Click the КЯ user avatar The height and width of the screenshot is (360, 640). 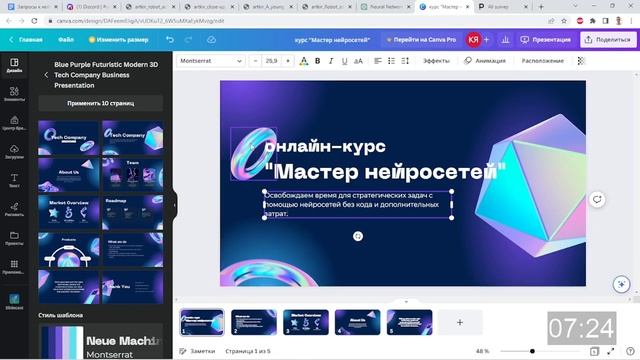473,40
